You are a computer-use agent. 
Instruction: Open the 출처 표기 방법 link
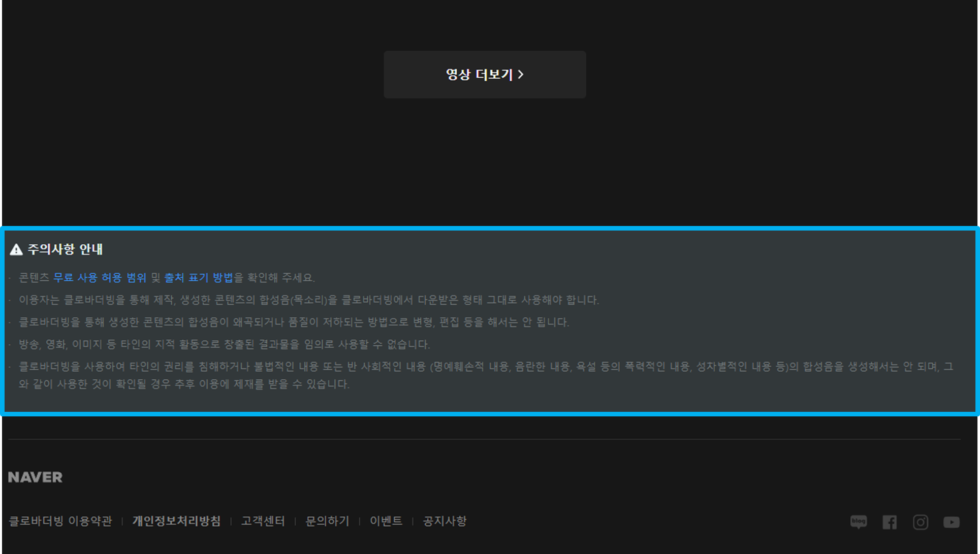pos(198,278)
